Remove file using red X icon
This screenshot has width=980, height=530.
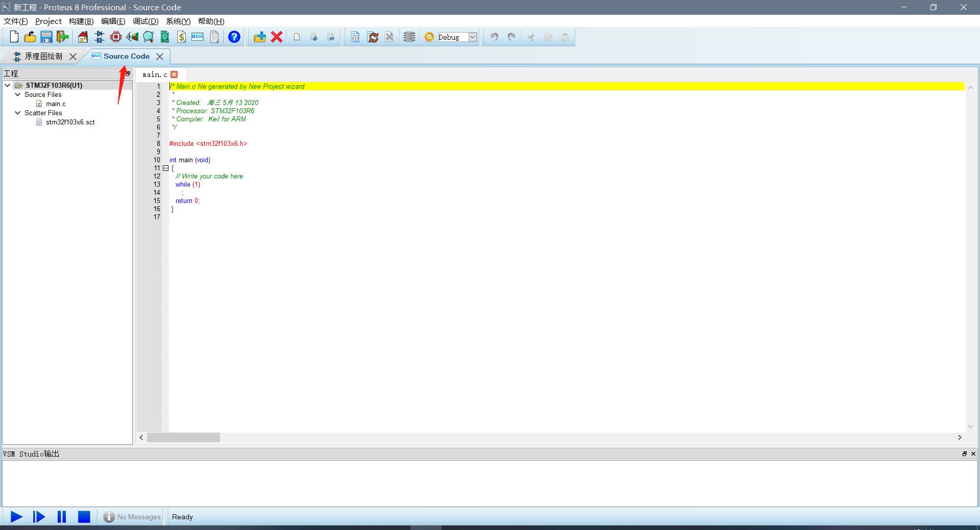tap(277, 37)
